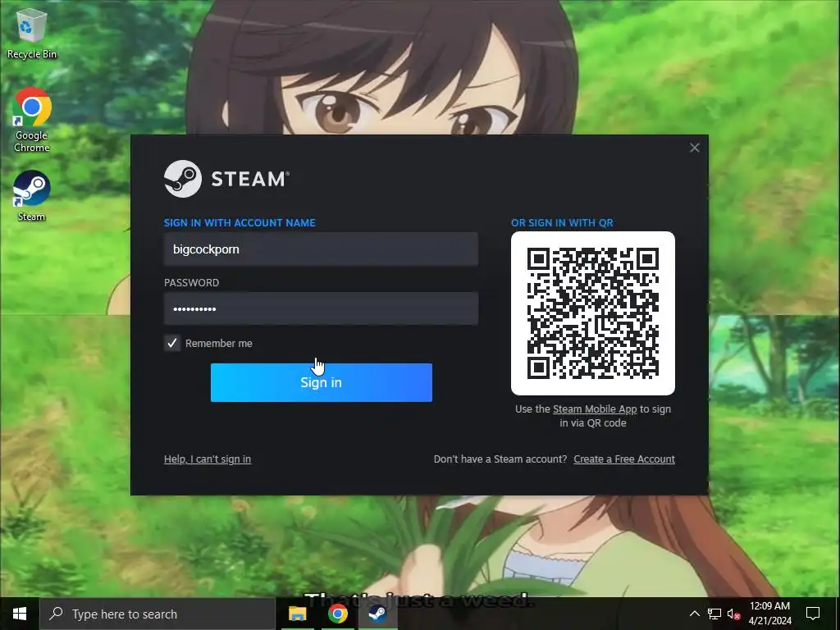The height and width of the screenshot is (630, 840).
Task: Click the account name input field
Action: point(321,249)
